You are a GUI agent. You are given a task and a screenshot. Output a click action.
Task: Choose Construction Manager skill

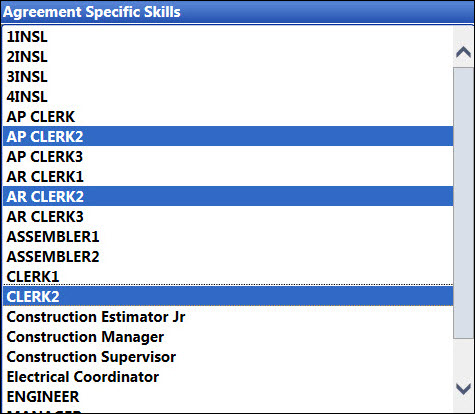[228, 337]
